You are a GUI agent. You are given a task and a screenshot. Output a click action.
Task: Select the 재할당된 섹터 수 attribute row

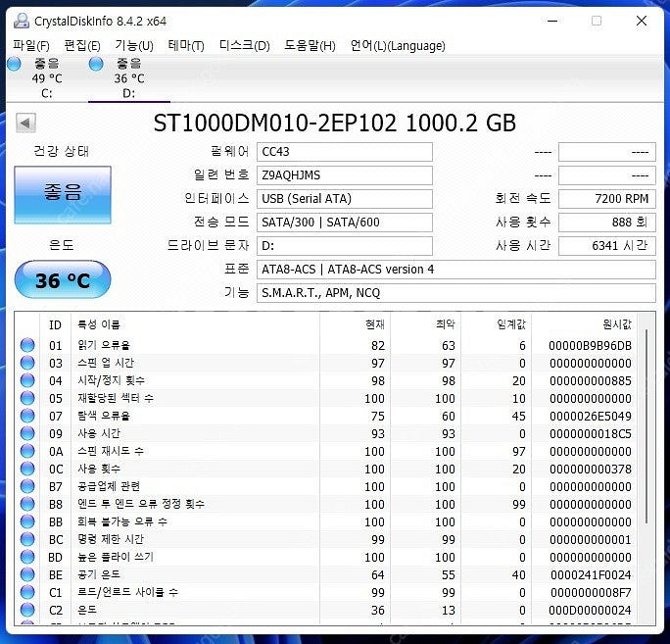coord(327,398)
